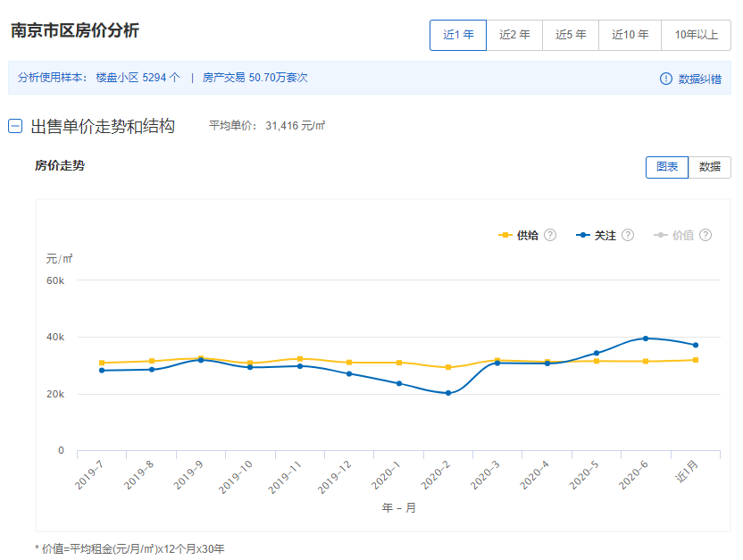Screen dimensions: 743x560
Task: Select the 10年以上 time range
Action: tap(696, 35)
